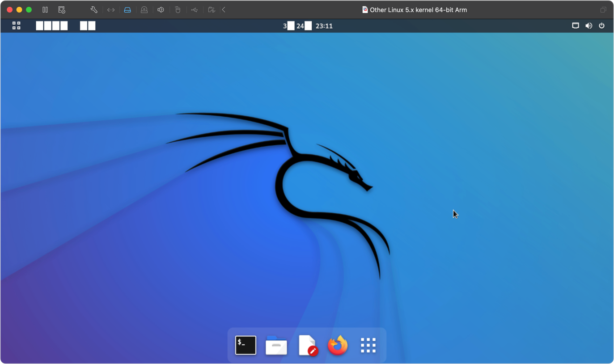This screenshot has height=364, width=614.
Task: Open the file manager from the dock
Action: (276, 345)
